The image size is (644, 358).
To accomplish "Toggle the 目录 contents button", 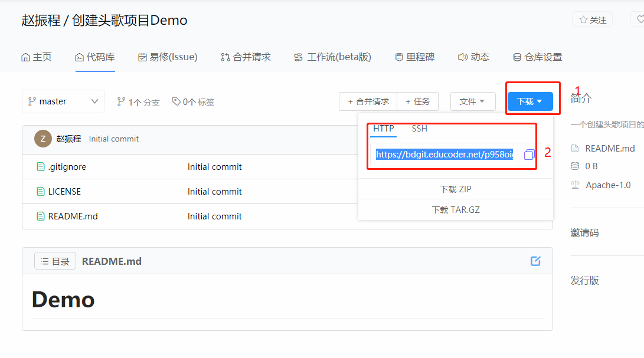I will [x=55, y=261].
